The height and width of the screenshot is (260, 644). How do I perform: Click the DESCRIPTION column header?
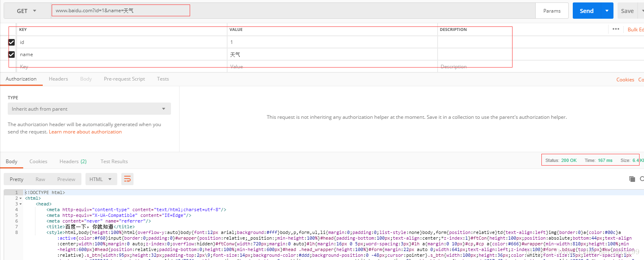453,30
